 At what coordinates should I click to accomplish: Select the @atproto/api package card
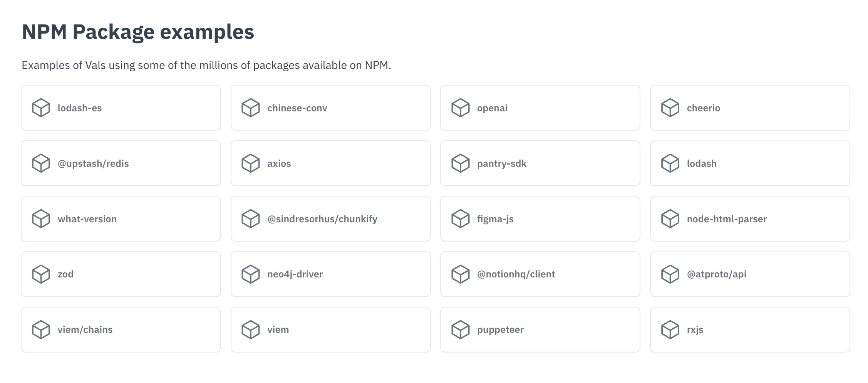[x=750, y=274]
